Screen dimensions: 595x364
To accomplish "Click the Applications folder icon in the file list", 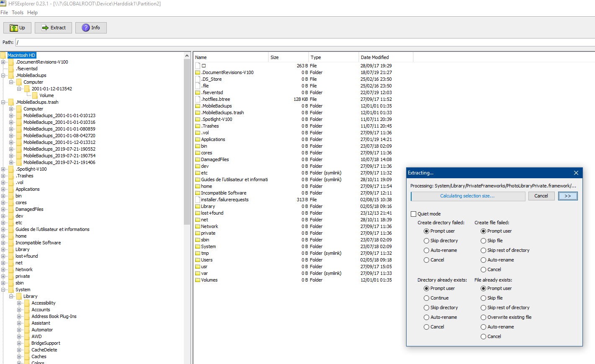I will click(198, 139).
